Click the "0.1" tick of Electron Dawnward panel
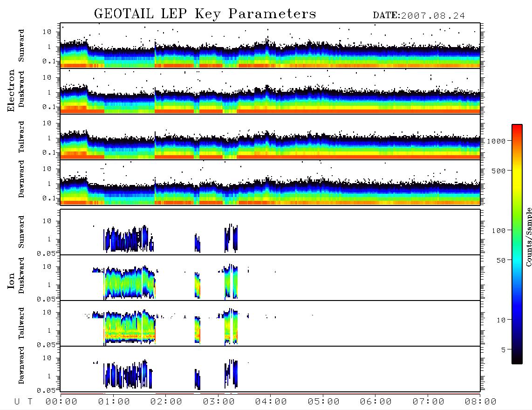532x410 pixels. coord(49,198)
